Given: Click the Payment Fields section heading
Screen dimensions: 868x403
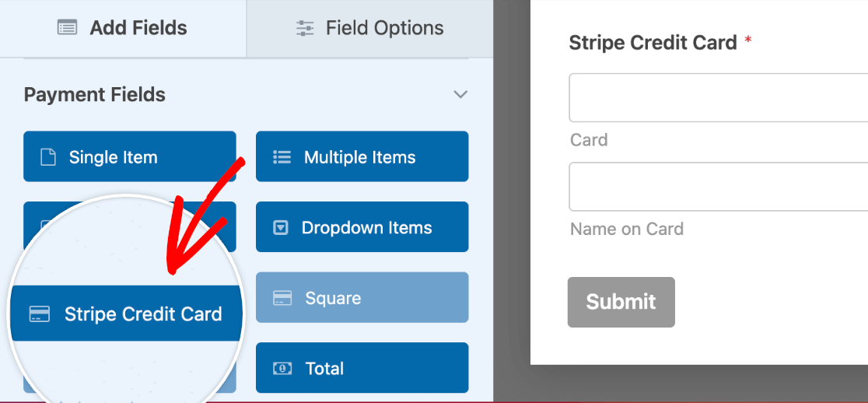Looking at the screenshot, I should point(95,95).
